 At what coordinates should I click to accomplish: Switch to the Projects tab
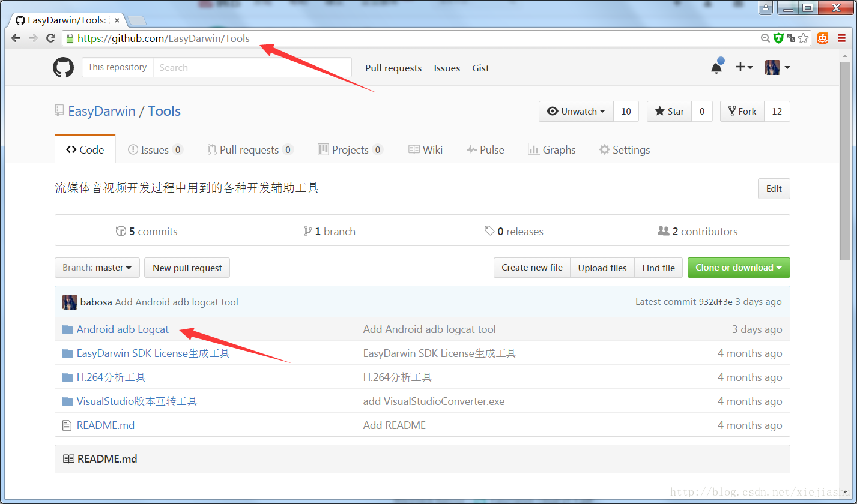point(350,149)
